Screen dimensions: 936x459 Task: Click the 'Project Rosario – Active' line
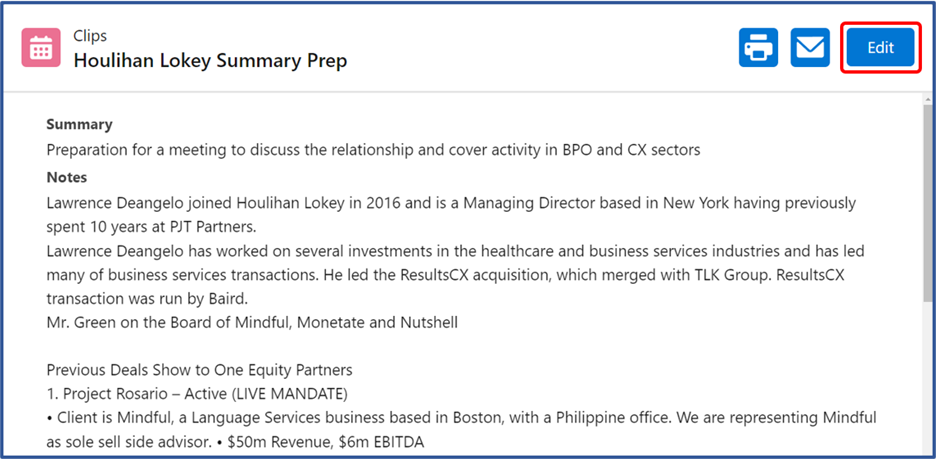(x=197, y=395)
